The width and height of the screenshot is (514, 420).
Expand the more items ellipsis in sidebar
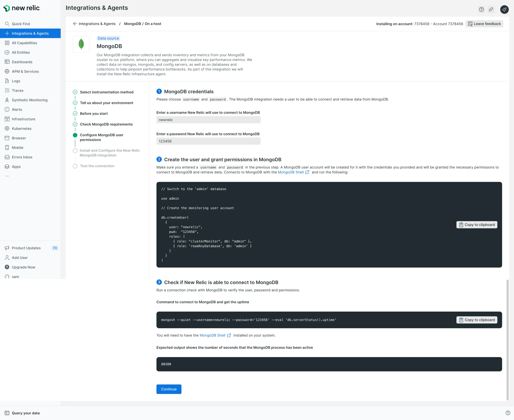[7, 176]
